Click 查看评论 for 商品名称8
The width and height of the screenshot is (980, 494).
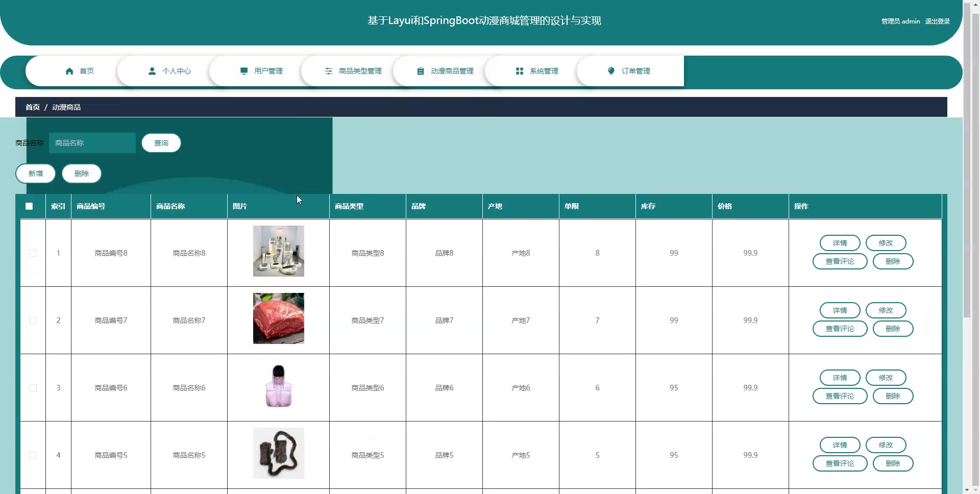coord(840,261)
